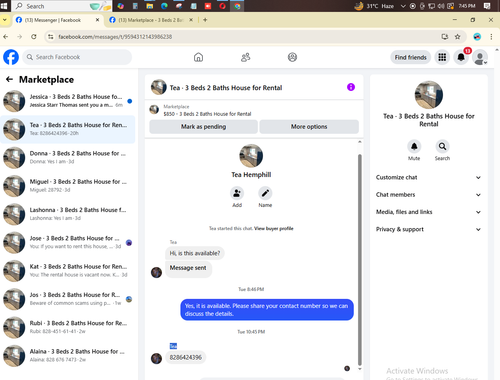Viewport: 500px width, 380px height.
Task: Click browser back arrow
Action: point(6,37)
